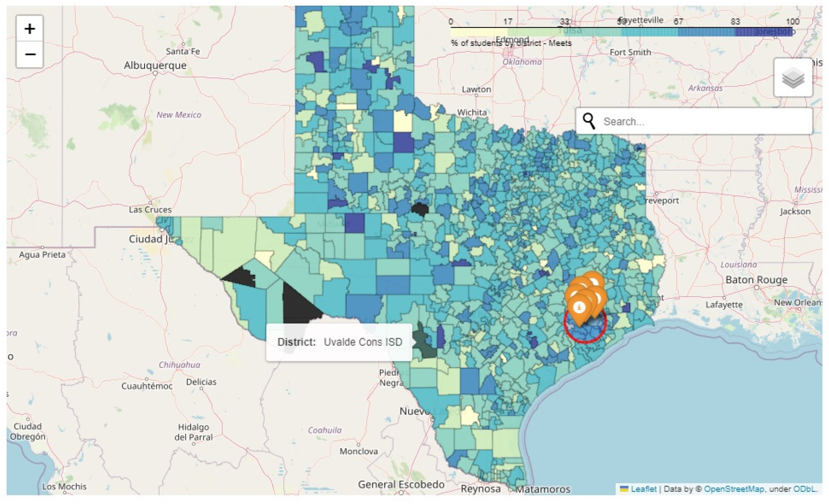Viewport: 829px width, 504px height.
Task: Click the magnifying glass search icon
Action: pos(589,121)
